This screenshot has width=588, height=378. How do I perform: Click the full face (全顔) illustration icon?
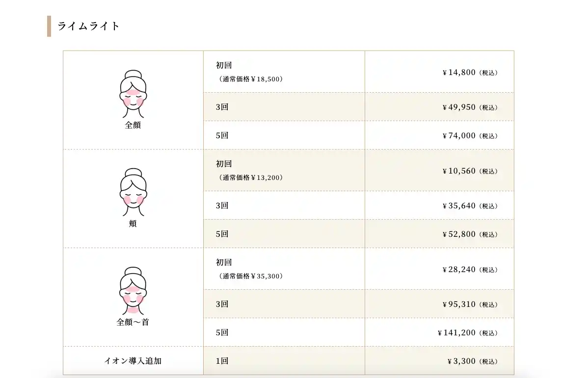[x=133, y=94]
